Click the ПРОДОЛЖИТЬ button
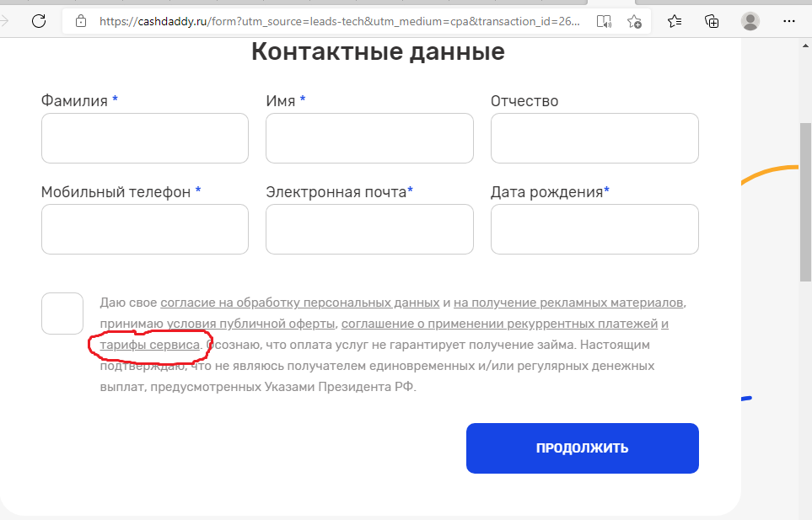Viewport: 812px width, 520px height. pos(582,448)
